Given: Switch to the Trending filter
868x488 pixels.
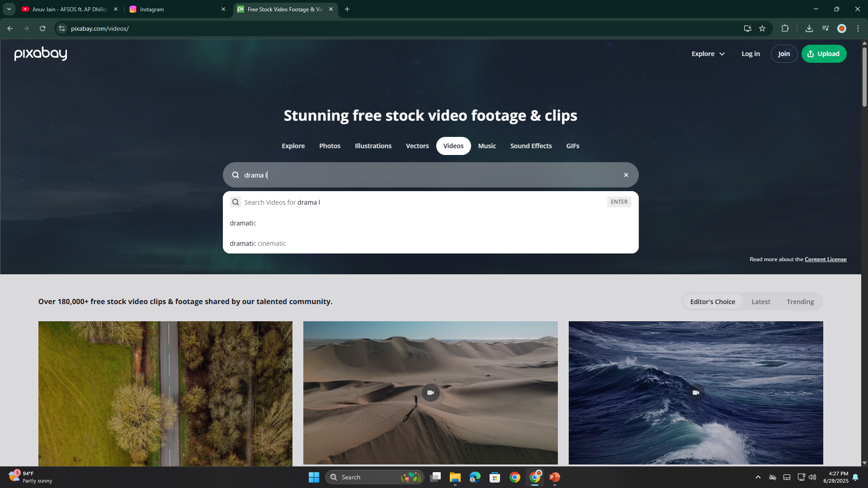Looking at the screenshot, I should (x=800, y=302).
